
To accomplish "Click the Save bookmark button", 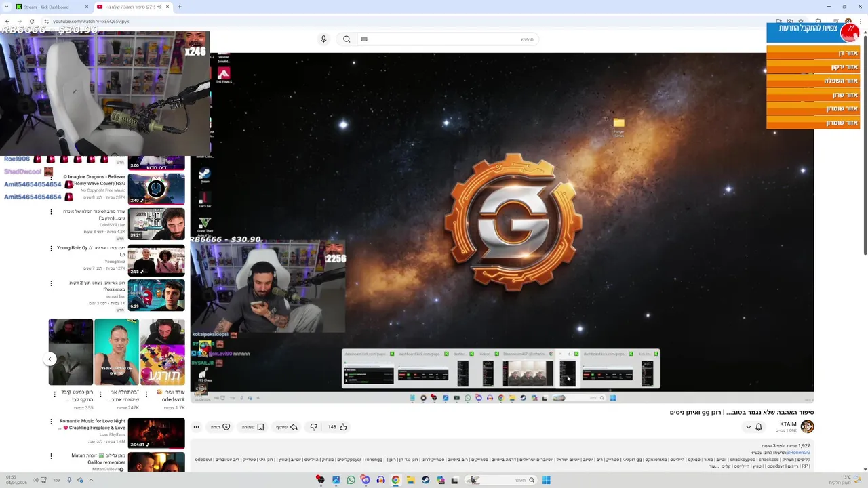I will tap(253, 427).
